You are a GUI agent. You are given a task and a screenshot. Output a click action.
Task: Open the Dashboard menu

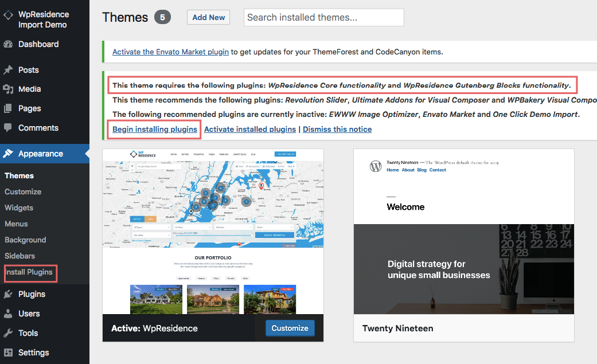[38, 44]
